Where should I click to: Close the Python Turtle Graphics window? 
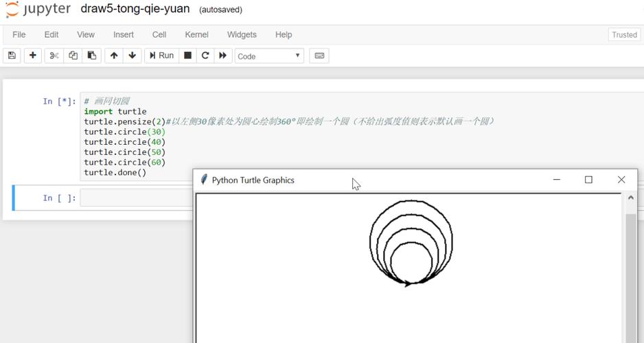click(621, 180)
